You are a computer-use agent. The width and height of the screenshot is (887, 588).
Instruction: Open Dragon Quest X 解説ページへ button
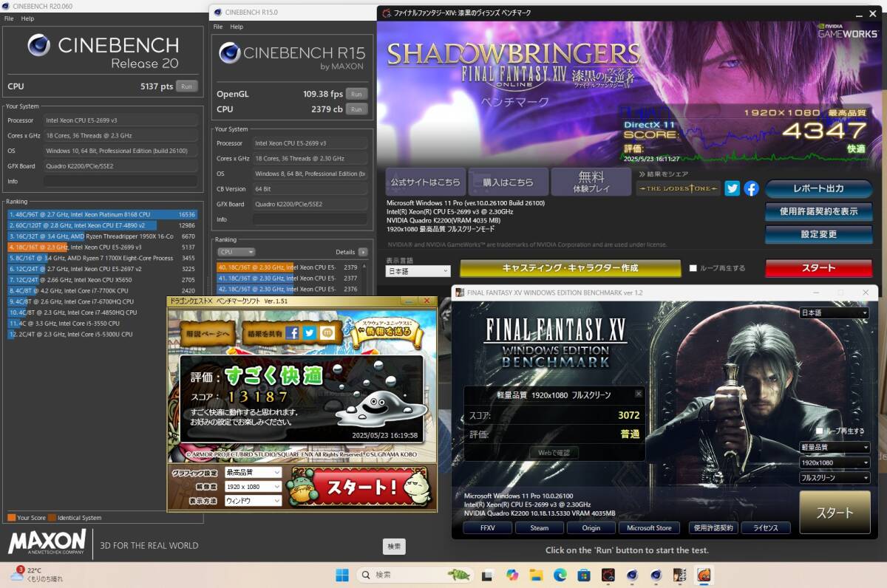tap(208, 334)
